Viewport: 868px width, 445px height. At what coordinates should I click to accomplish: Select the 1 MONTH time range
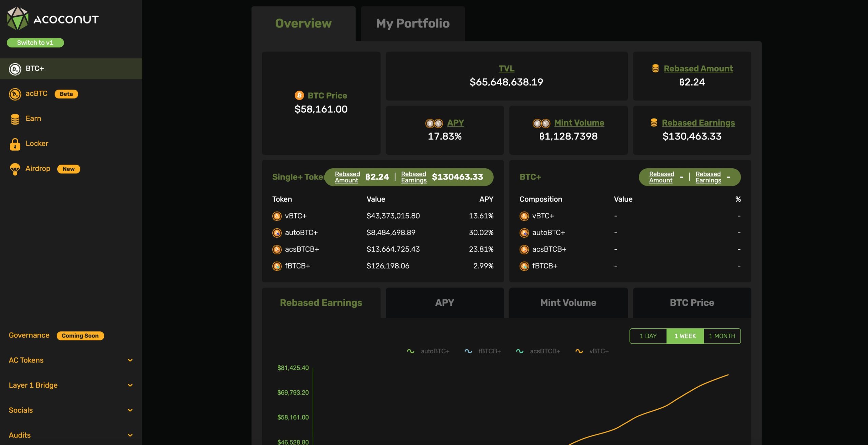pos(722,336)
